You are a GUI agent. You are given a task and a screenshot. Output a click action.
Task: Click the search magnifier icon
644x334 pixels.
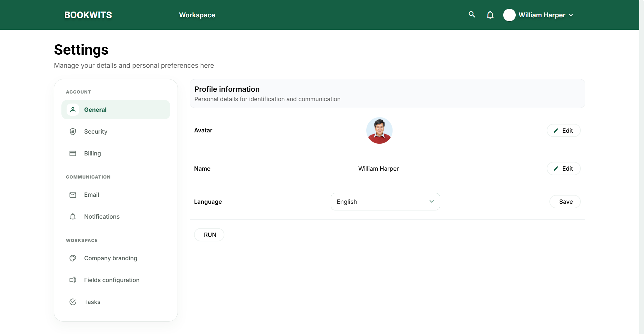point(472,15)
